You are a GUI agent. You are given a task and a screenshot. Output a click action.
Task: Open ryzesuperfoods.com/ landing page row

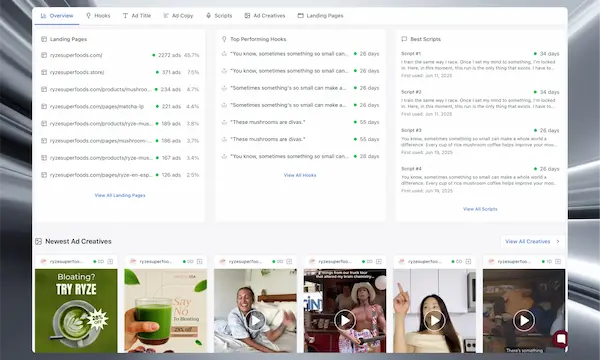click(x=120, y=55)
